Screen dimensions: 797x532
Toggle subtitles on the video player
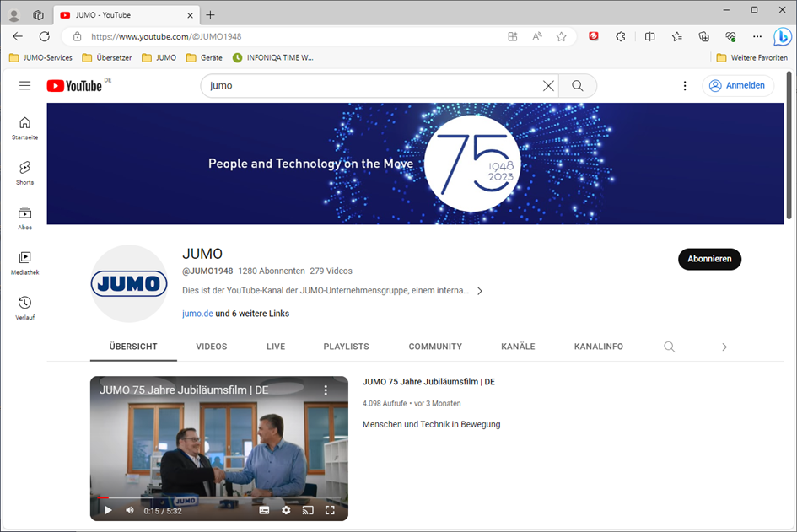point(264,510)
